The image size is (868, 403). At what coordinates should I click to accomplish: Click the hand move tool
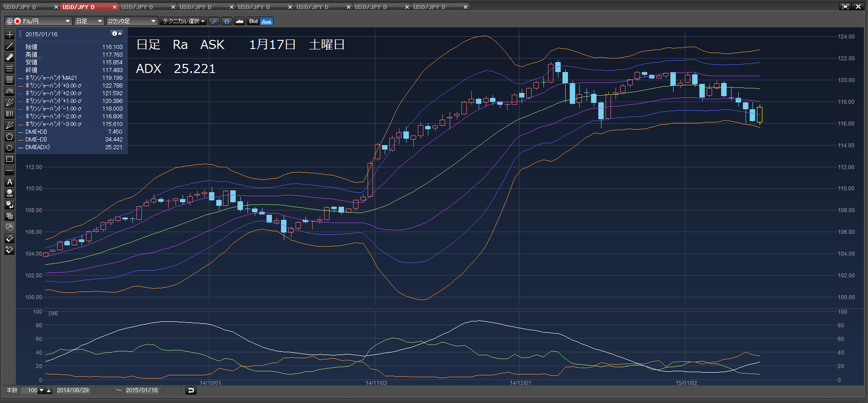click(x=10, y=227)
